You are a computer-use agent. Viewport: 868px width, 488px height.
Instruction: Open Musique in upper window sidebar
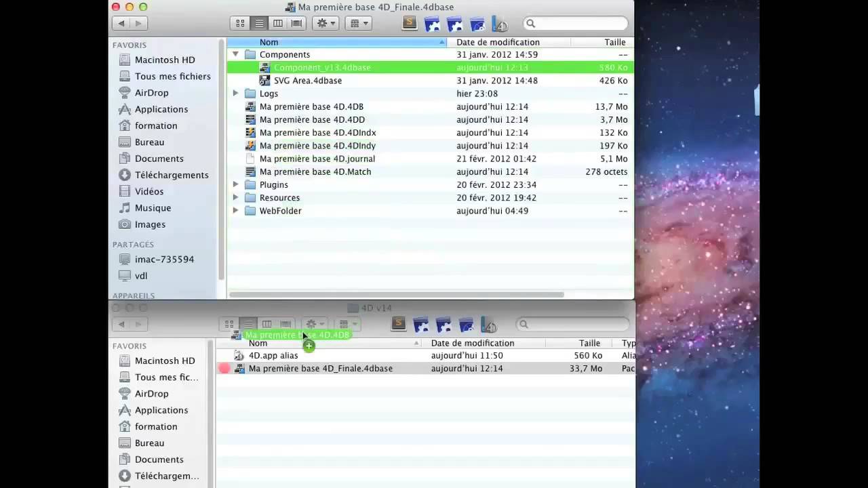(153, 207)
